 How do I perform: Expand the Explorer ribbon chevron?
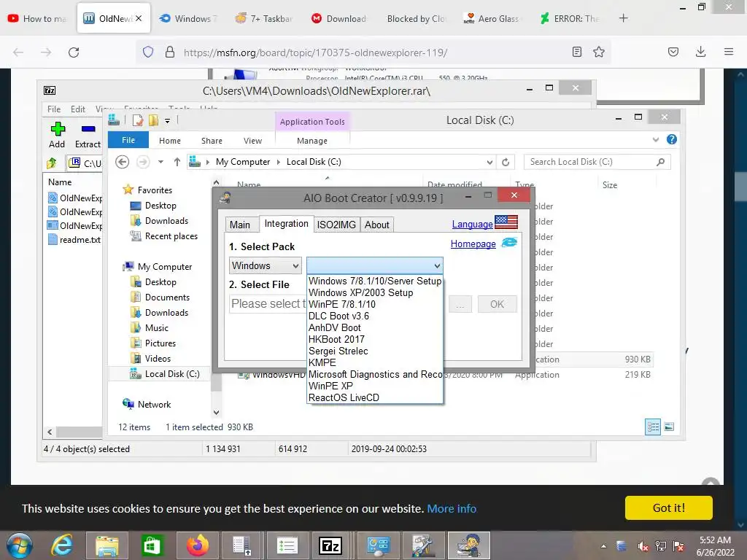click(656, 139)
